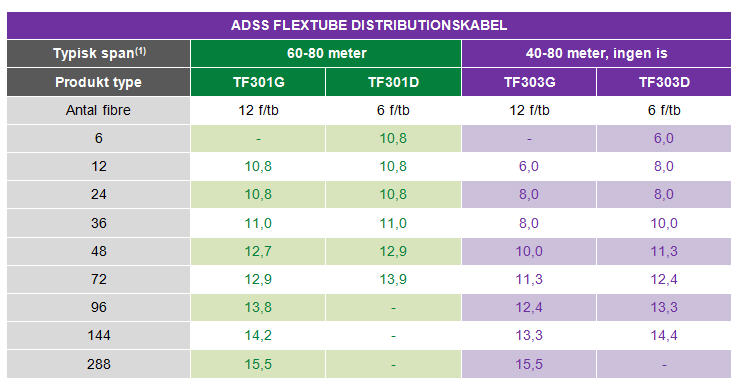Viewport: 739px width, 387px height.
Task: Click the 12,7 value in row 48
Action: [x=258, y=251]
